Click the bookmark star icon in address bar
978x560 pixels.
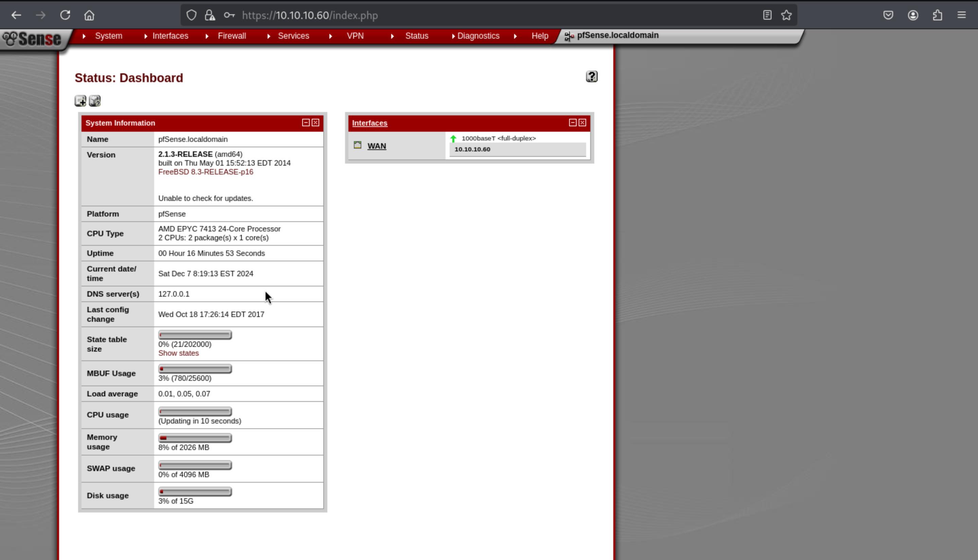coord(786,15)
